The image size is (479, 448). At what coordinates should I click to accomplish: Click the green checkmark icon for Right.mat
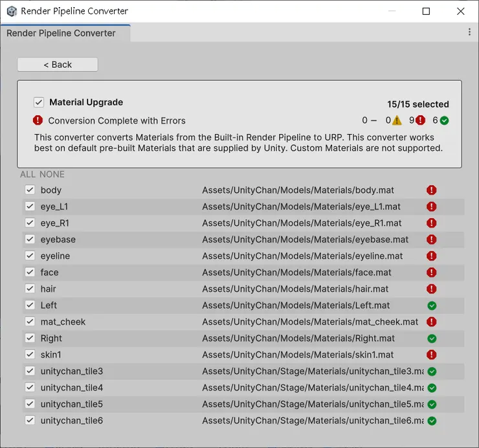pyautogui.click(x=432, y=339)
